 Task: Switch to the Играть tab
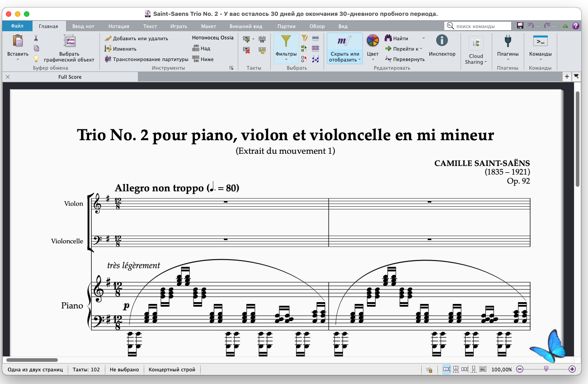pyautogui.click(x=179, y=26)
